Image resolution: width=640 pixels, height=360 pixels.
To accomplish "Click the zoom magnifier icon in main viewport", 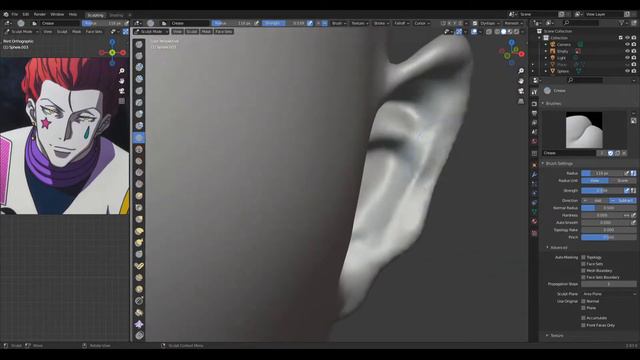I will click(x=521, y=71).
